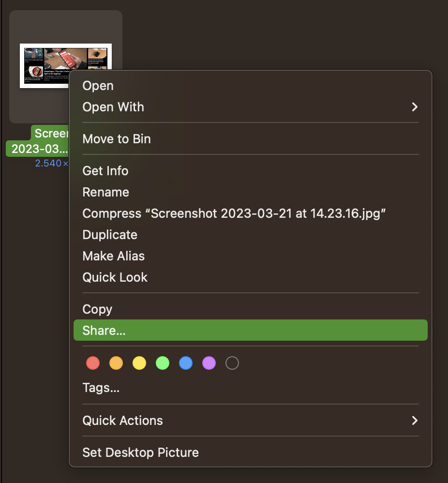The image size is (448, 483).
Task: Click the Share... menu item
Action: click(x=104, y=331)
